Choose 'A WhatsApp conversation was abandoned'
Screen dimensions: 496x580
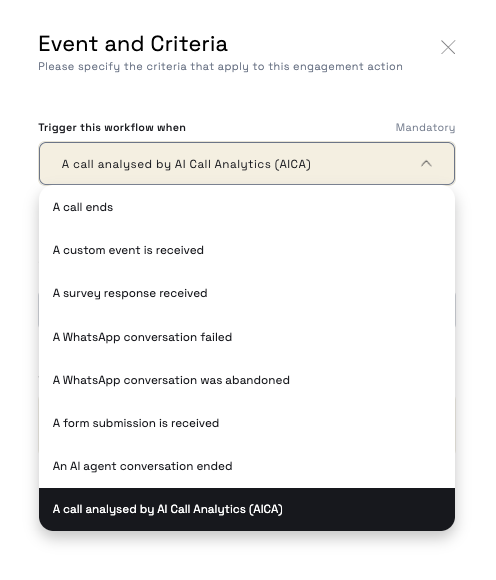247,380
